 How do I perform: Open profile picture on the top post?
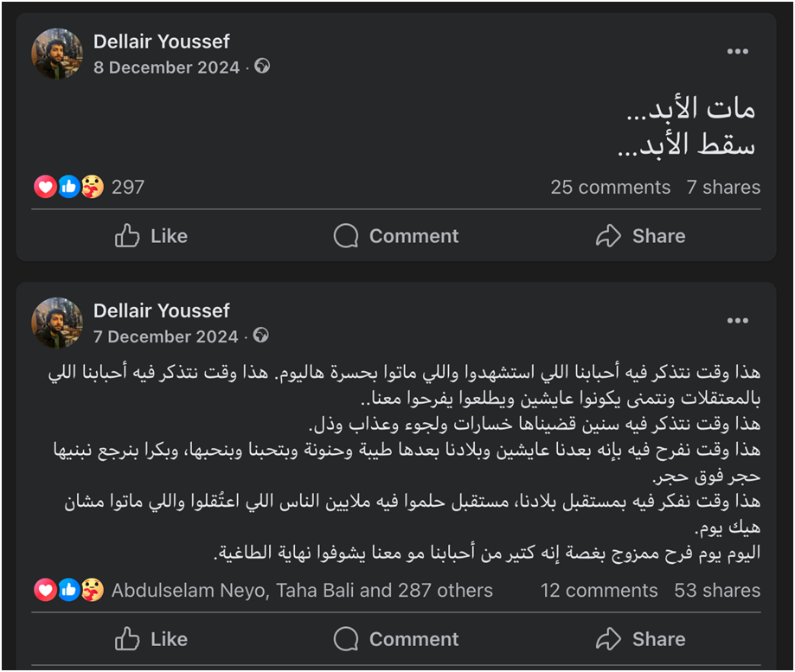point(57,54)
